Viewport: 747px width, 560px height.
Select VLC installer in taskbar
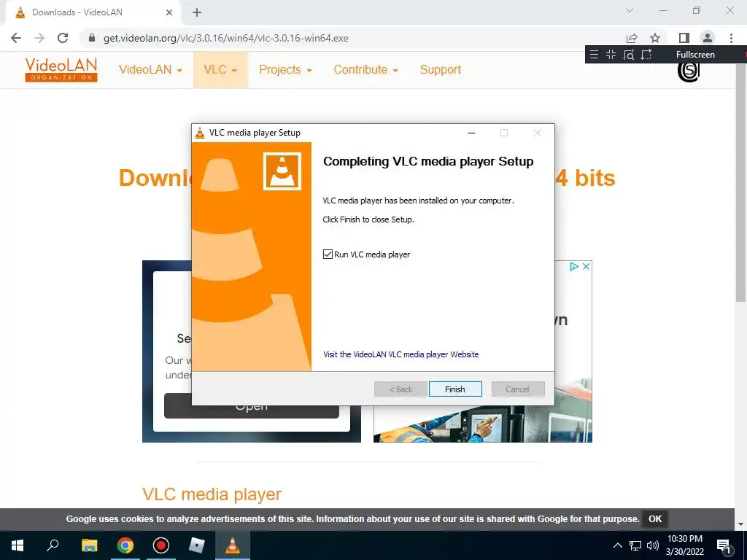(233, 545)
